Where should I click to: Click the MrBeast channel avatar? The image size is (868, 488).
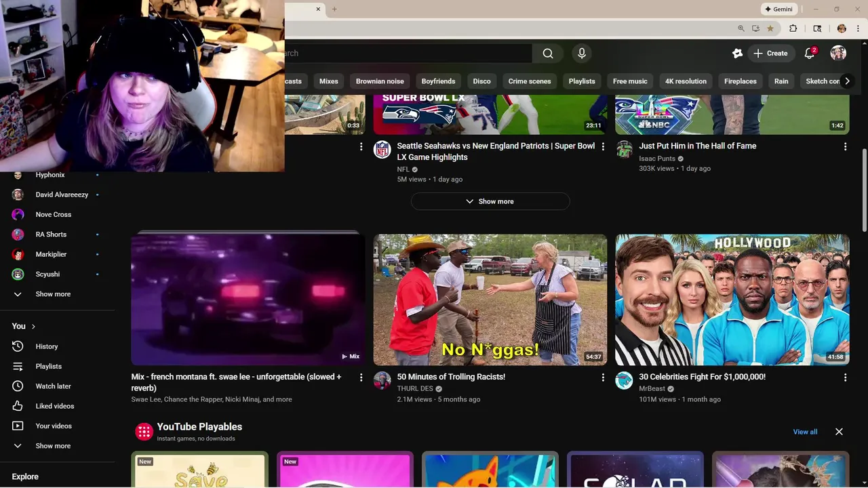point(624,380)
